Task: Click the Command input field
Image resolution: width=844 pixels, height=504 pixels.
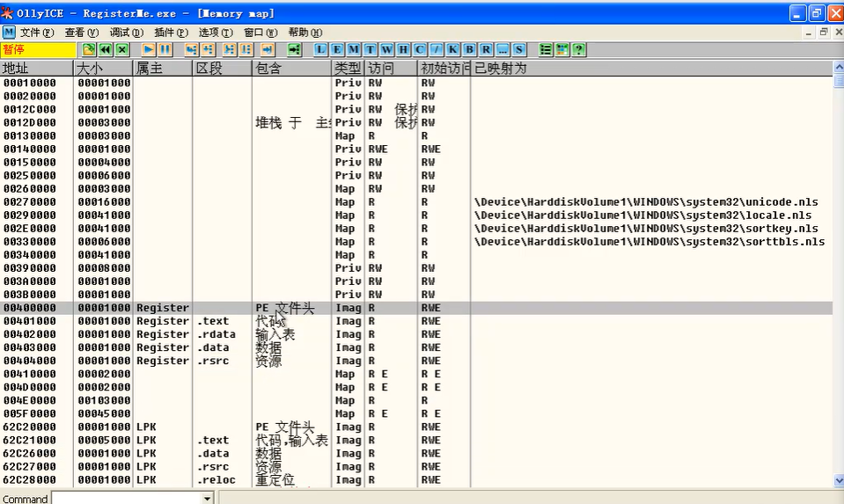Action: coord(127,499)
